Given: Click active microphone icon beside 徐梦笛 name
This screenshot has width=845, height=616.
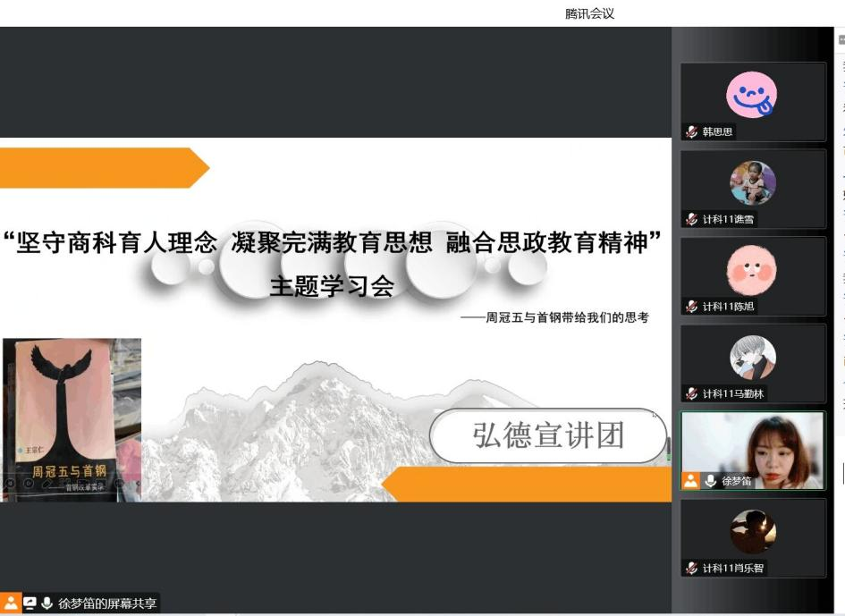Looking at the screenshot, I should tap(711, 481).
